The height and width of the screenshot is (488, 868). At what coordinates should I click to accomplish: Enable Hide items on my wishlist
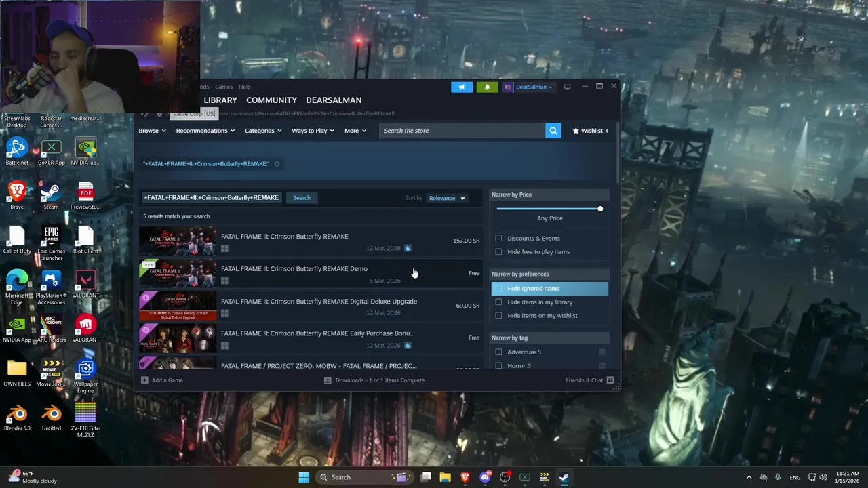(499, 316)
